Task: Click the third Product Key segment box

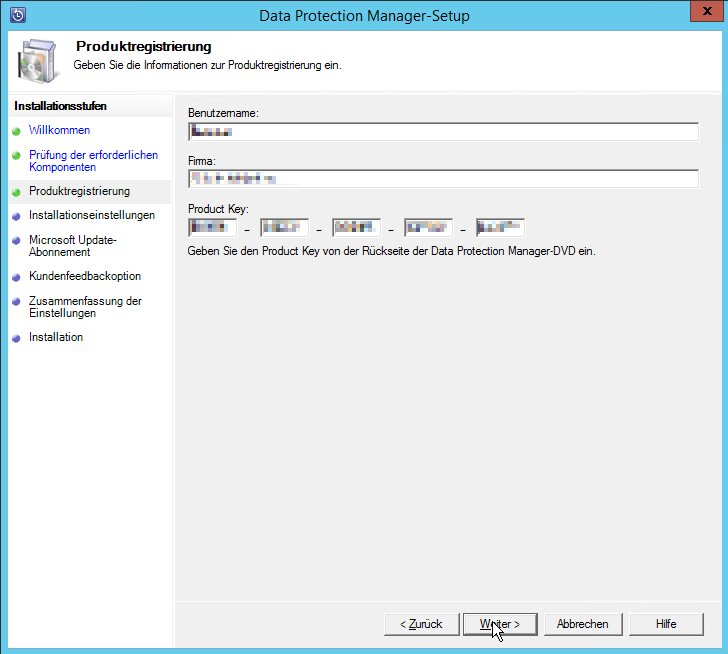Action: pos(356,228)
